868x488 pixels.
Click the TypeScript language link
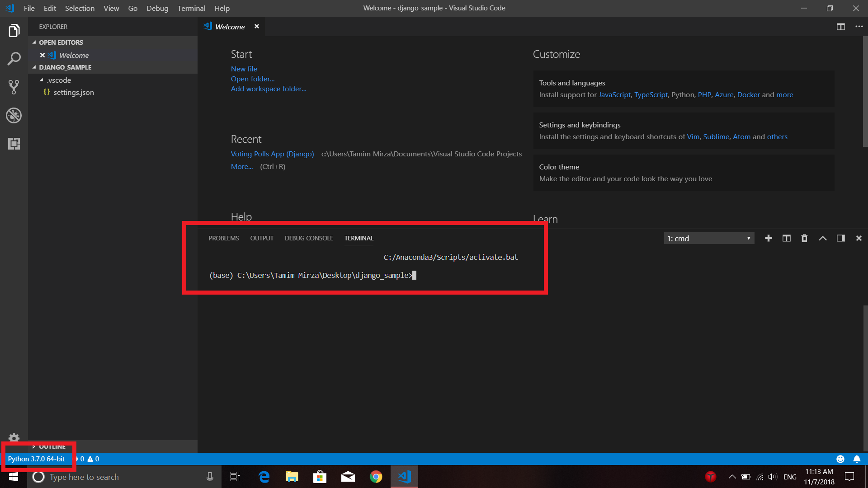tap(651, 95)
